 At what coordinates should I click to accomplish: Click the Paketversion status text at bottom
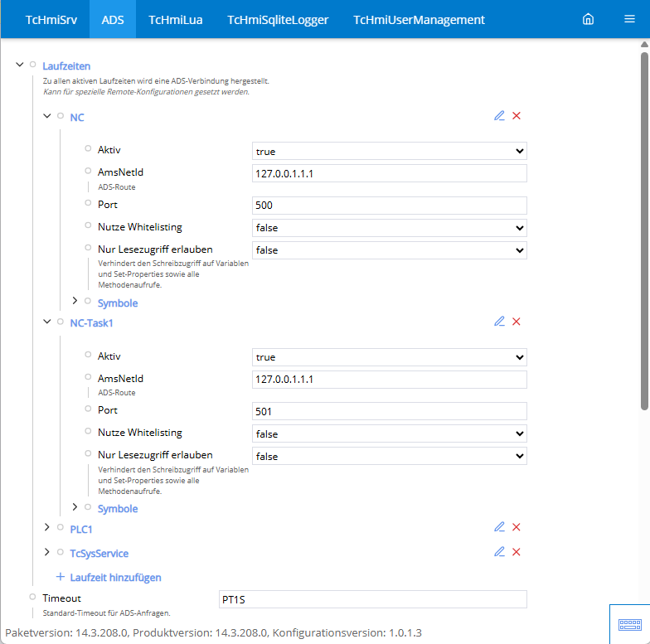(x=213, y=633)
